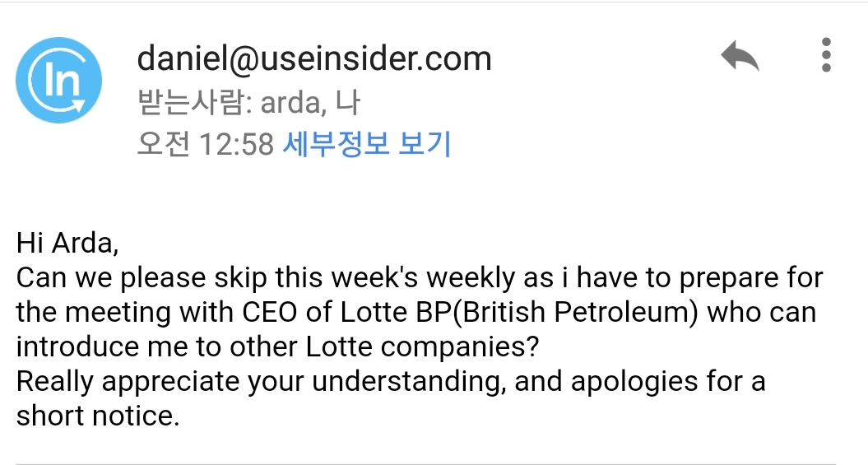Screen dimensions: 868x465
Task: Select sender address daniel@useinsider.com
Action: click(x=314, y=58)
